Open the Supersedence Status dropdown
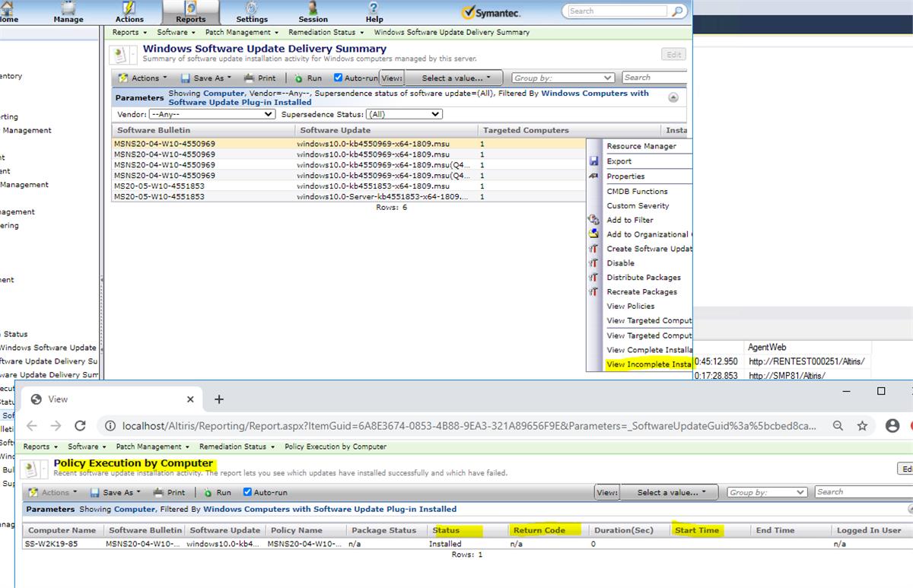 pyautogui.click(x=404, y=114)
